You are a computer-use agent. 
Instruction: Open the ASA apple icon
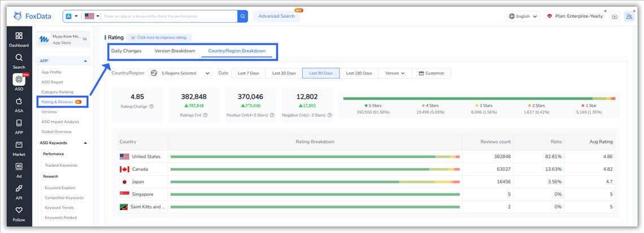pos(19,102)
